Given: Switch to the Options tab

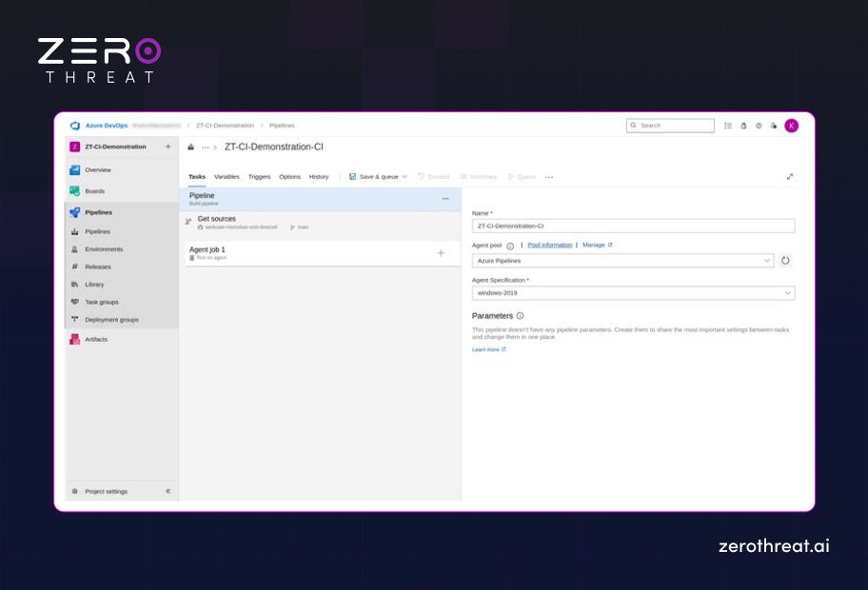Looking at the screenshot, I should click(x=289, y=177).
